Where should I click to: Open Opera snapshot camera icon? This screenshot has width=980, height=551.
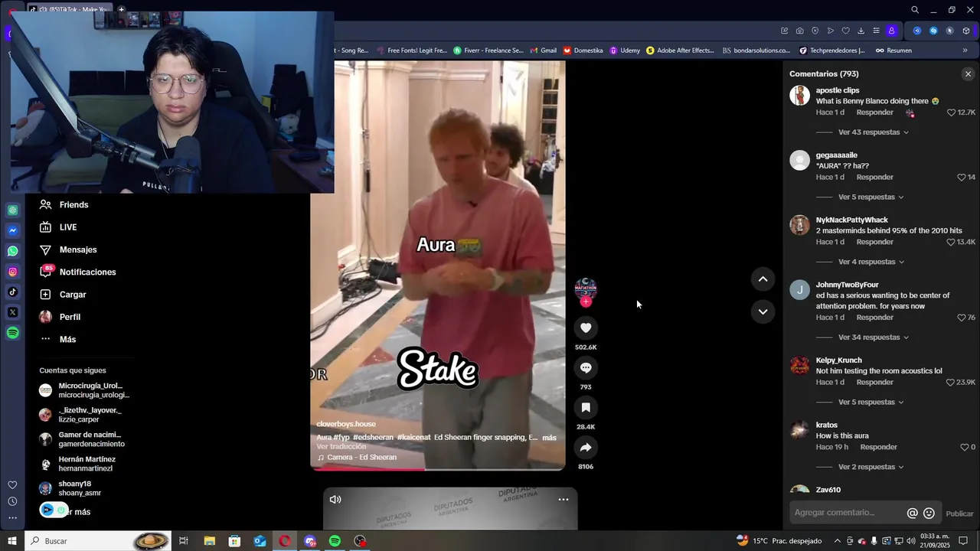pos(799,31)
